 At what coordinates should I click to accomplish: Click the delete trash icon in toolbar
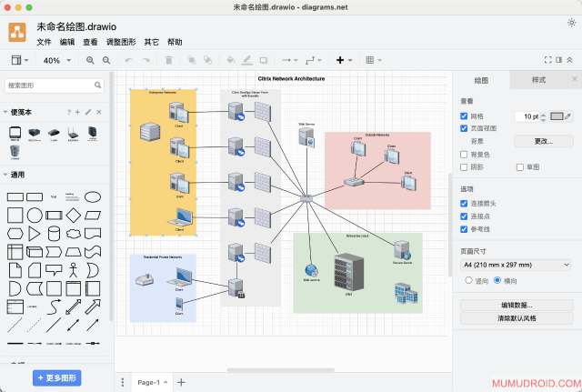tap(168, 60)
